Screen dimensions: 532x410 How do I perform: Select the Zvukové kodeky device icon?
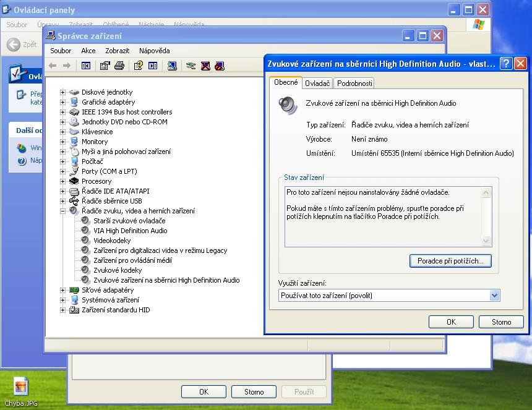[85, 270]
